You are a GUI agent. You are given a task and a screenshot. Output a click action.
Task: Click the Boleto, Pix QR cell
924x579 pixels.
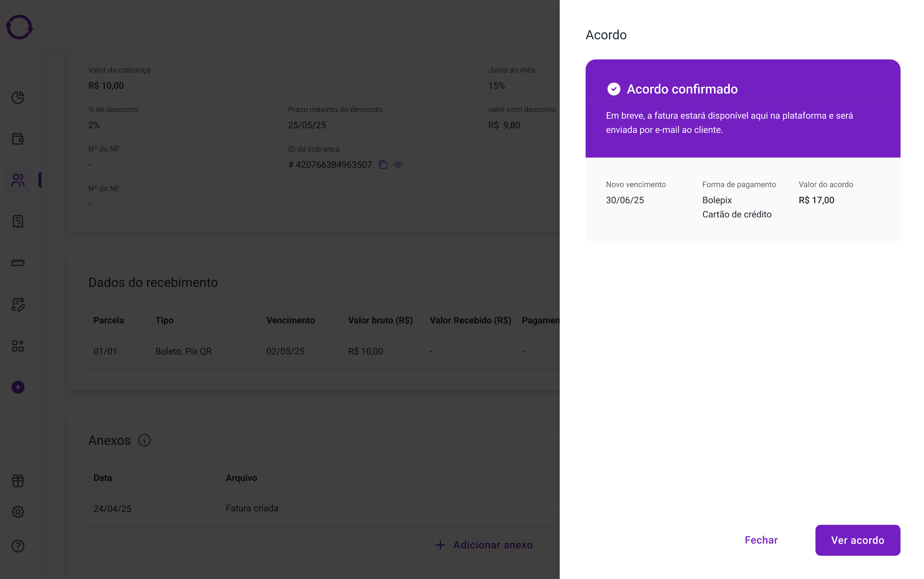[183, 351]
